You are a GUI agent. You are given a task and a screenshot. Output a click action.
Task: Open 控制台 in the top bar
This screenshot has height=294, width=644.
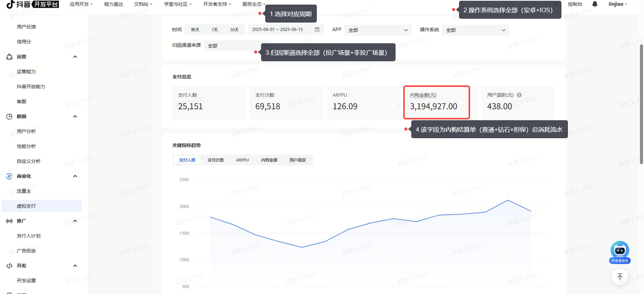click(x=575, y=4)
